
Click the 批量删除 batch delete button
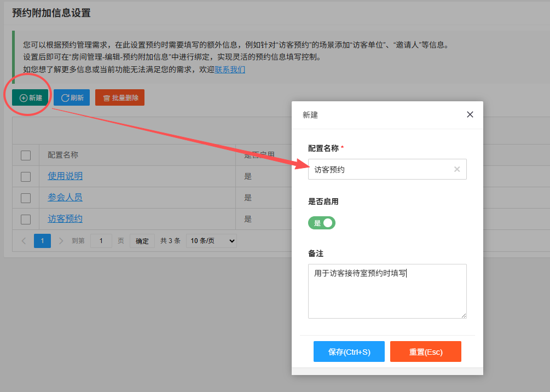[x=120, y=98]
